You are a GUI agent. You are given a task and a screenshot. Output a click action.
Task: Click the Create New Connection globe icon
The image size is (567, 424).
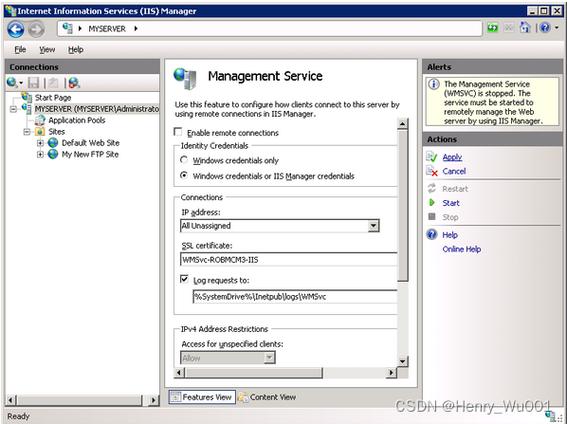(12, 83)
